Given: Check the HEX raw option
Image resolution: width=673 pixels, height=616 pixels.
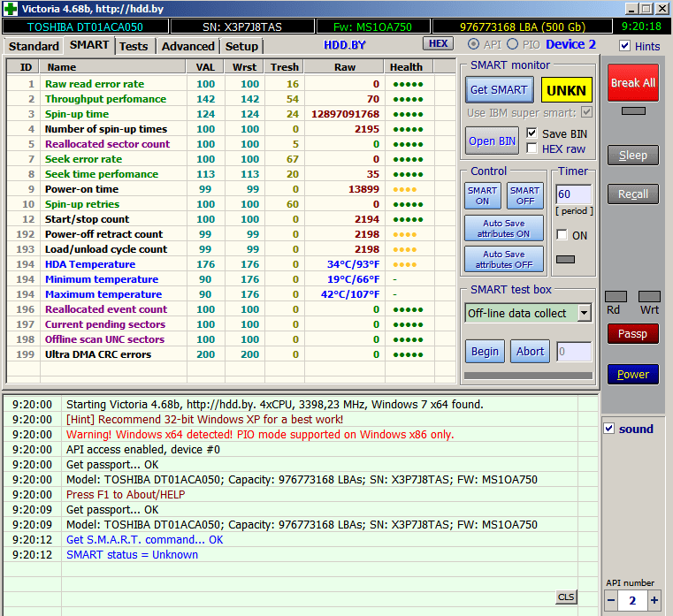Looking at the screenshot, I should click(x=532, y=148).
